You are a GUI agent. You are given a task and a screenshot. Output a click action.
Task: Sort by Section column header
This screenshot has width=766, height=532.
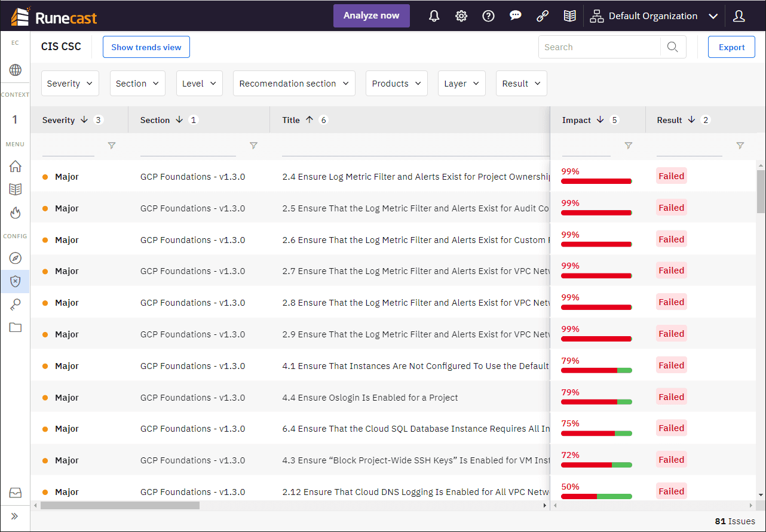[x=155, y=120]
